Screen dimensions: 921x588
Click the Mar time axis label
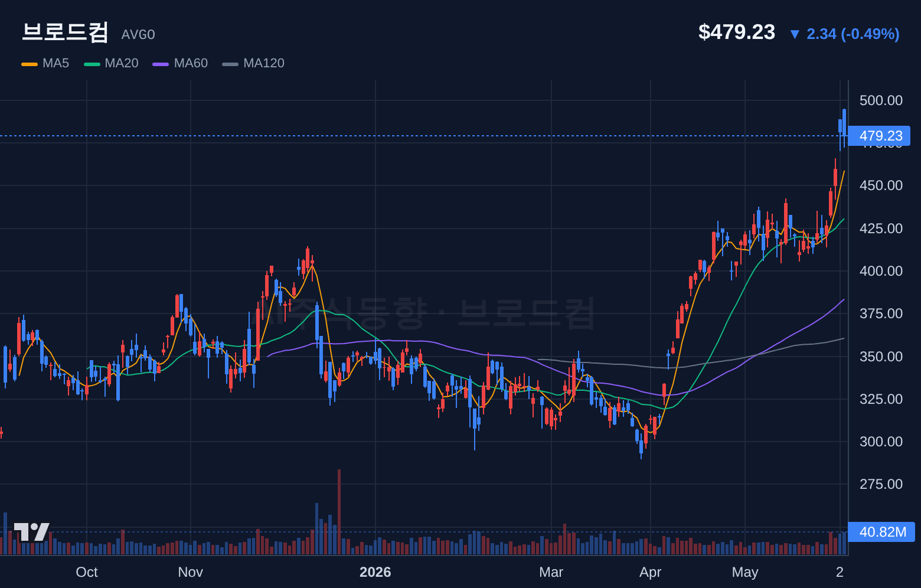(x=551, y=572)
